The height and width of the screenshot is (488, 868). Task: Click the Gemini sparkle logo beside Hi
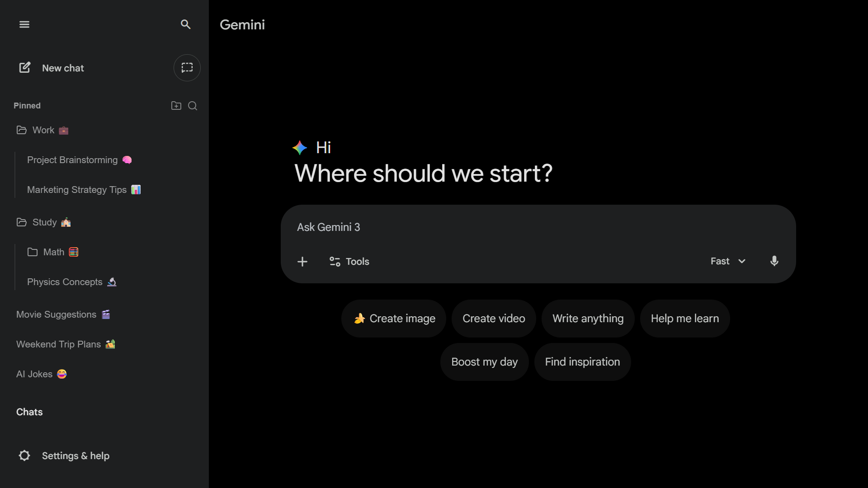tap(300, 148)
